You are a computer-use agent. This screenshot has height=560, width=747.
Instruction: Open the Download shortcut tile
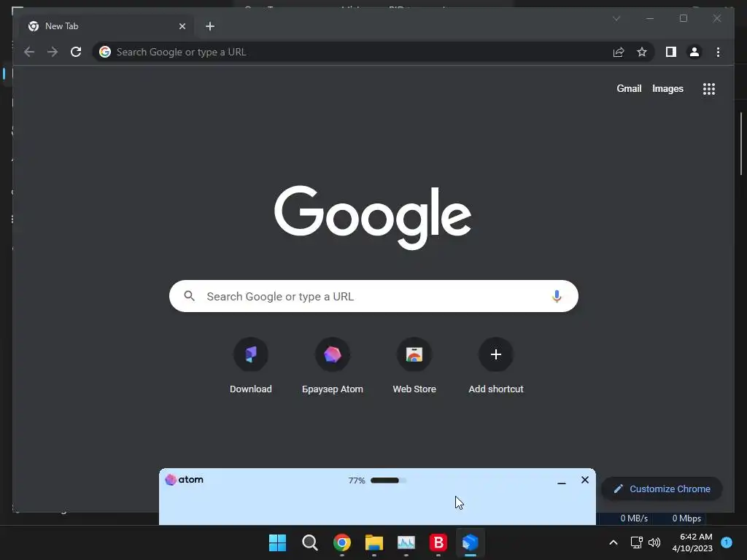(251, 366)
